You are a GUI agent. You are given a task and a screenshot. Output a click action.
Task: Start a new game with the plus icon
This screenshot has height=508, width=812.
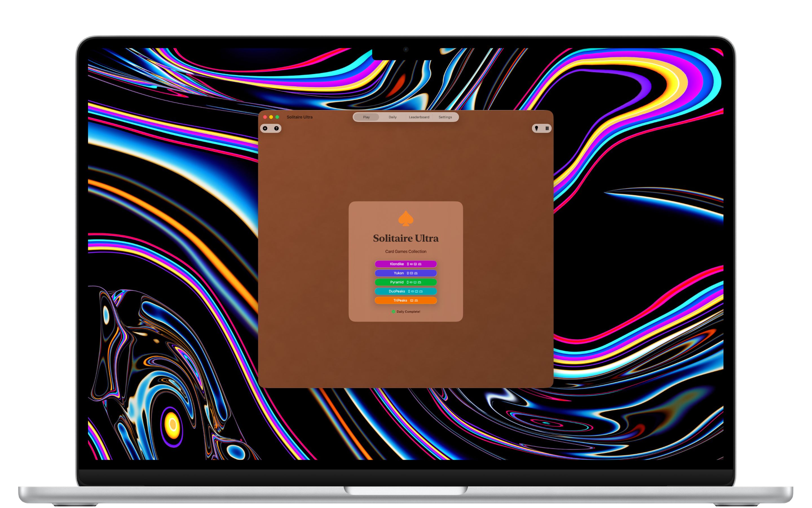click(265, 128)
